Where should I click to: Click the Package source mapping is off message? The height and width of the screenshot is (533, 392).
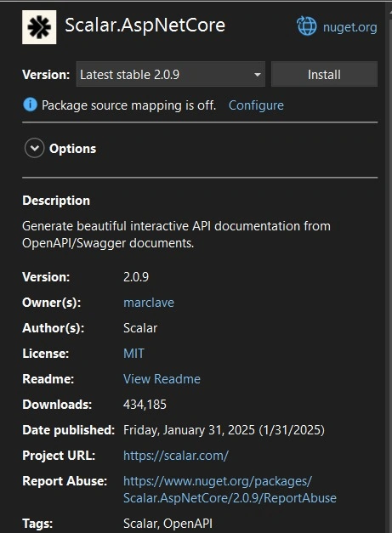tap(128, 105)
